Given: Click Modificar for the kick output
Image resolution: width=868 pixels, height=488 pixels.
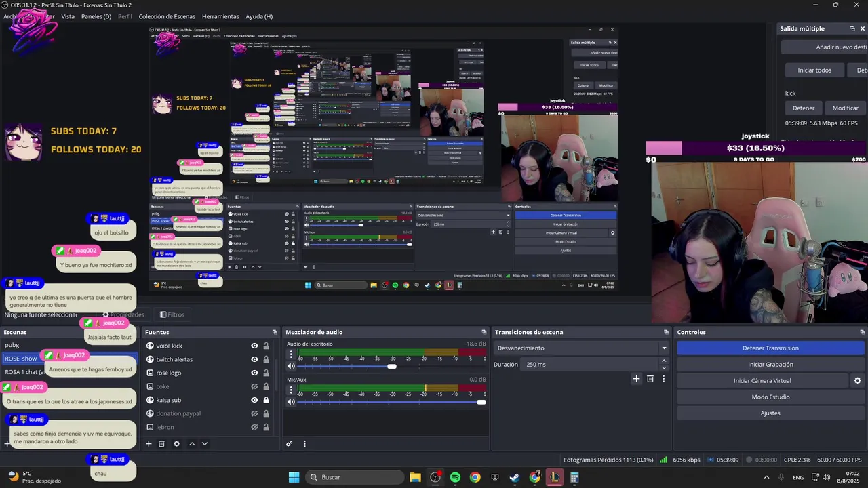Looking at the screenshot, I should pos(845,108).
